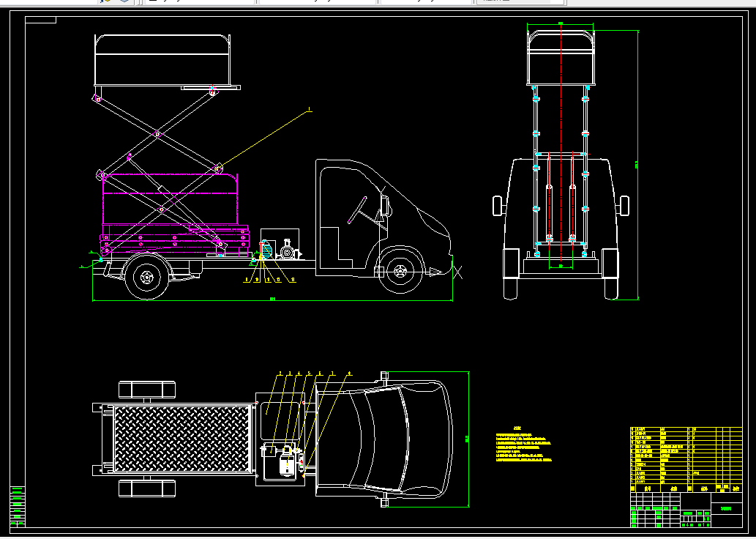
Task: Select the green overall length dimension line
Action: point(272,300)
